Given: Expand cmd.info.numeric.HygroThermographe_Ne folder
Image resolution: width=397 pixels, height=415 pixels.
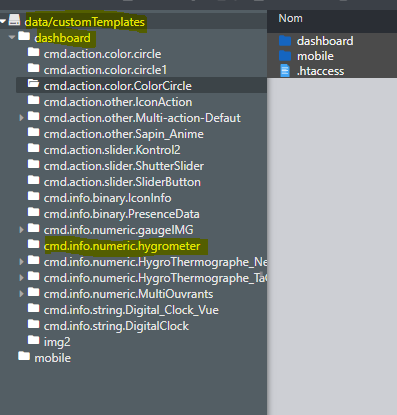Looking at the screenshot, I should [x=21, y=262].
